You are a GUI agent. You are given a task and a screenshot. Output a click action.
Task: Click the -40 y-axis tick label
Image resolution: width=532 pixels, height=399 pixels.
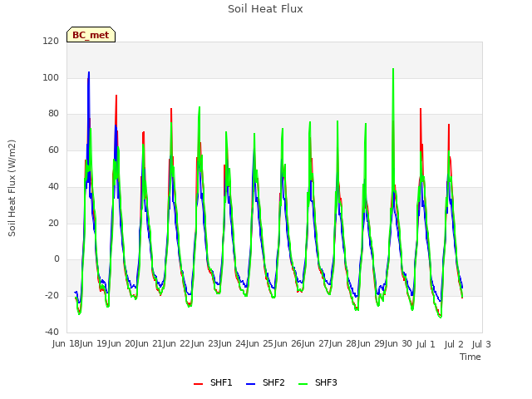coord(52,332)
